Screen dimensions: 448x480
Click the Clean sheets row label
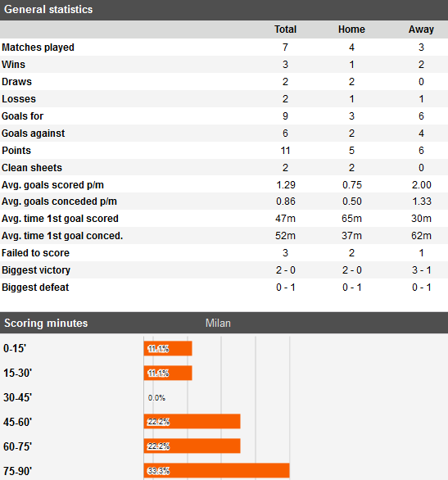coord(32,167)
